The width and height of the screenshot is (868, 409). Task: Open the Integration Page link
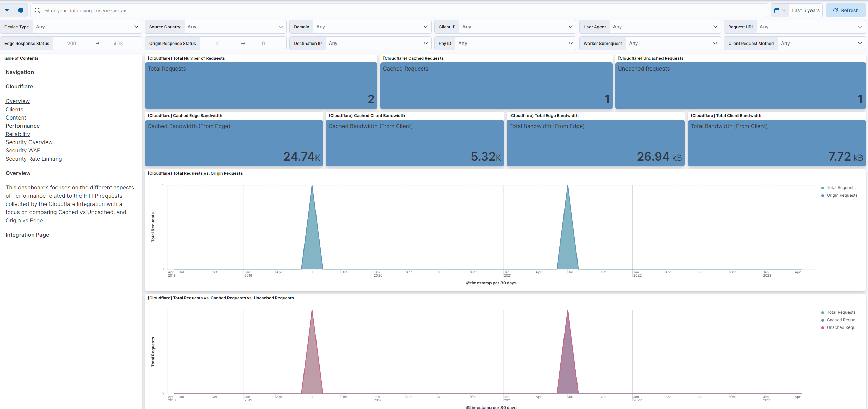[27, 235]
